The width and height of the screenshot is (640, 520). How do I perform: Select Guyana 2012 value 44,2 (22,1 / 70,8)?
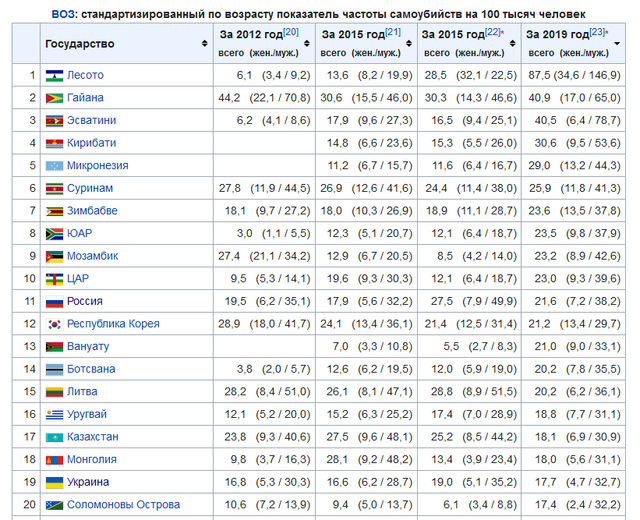[264, 98]
